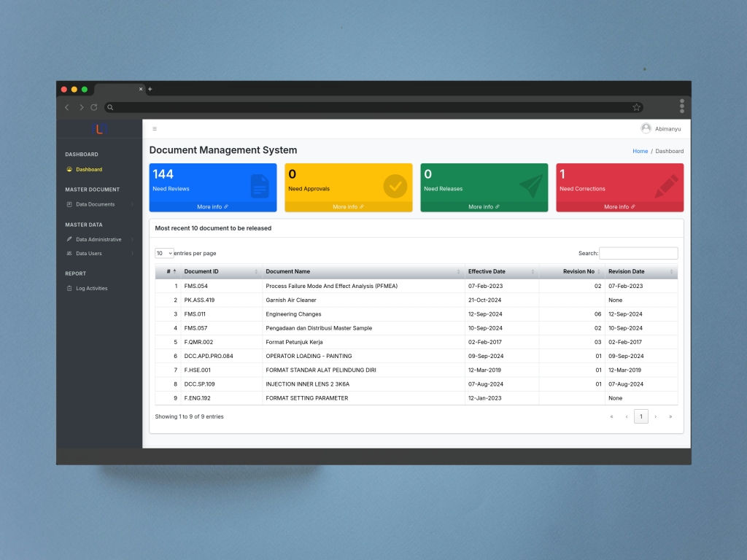Click the hamburger menu sidebar toggle
747x560 pixels.
[155, 129]
